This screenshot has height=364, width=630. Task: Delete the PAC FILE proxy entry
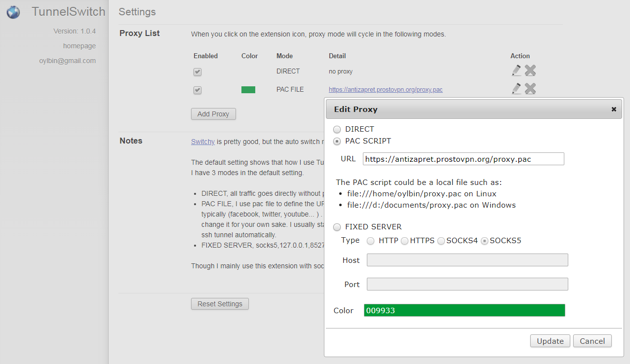pyautogui.click(x=530, y=89)
